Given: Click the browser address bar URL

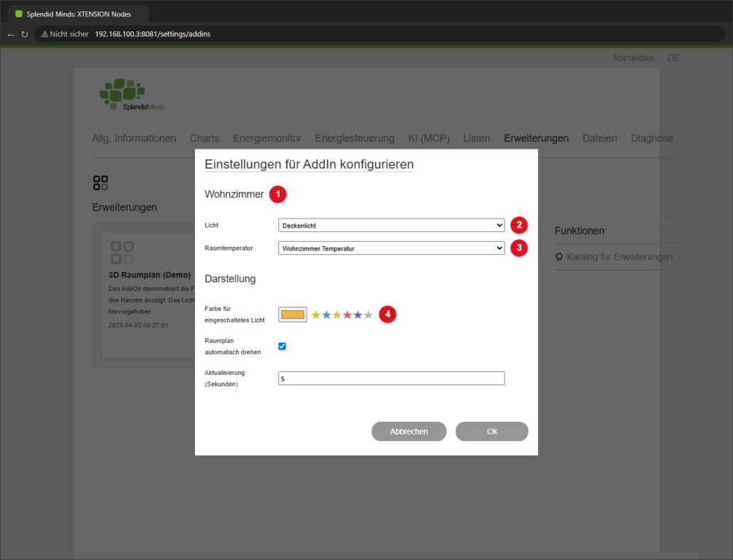Looking at the screenshot, I should [152, 34].
